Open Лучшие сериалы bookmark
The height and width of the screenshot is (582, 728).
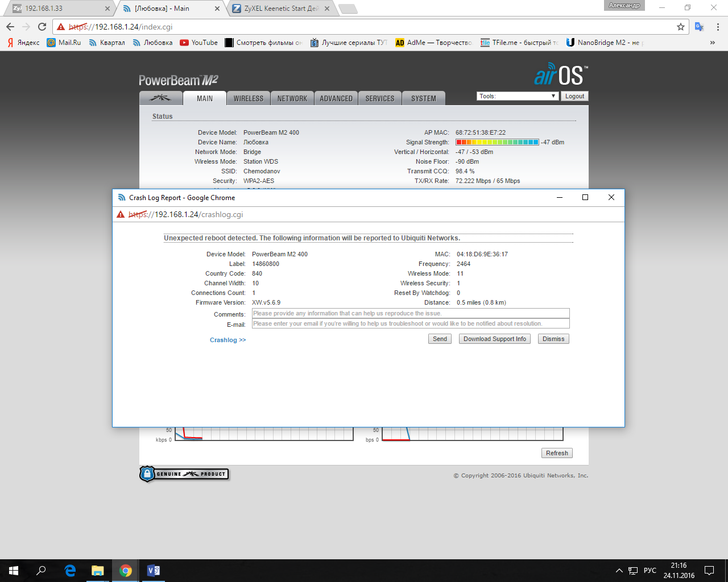(x=349, y=43)
